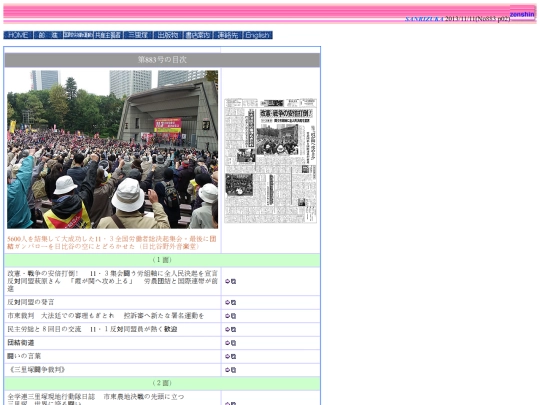Open 前進 navigation button
The height and width of the screenshot is (405, 540).
coord(48,35)
